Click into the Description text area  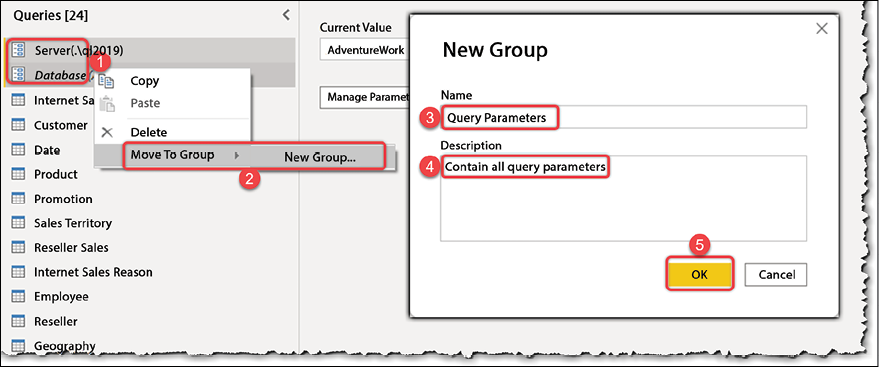(623, 198)
